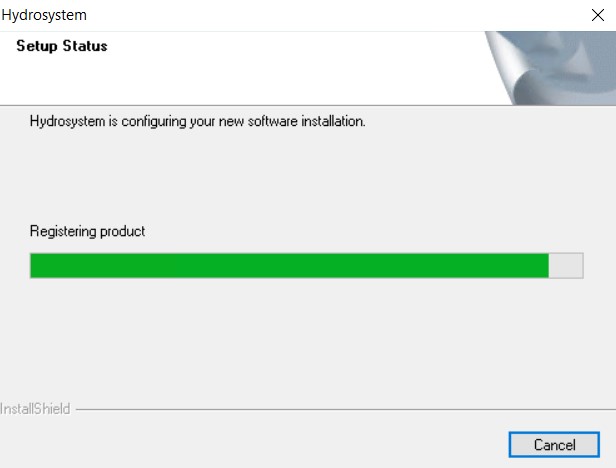Click the green filled progress bar
The width and height of the screenshot is (616, 468).
(x=290, y=266)
